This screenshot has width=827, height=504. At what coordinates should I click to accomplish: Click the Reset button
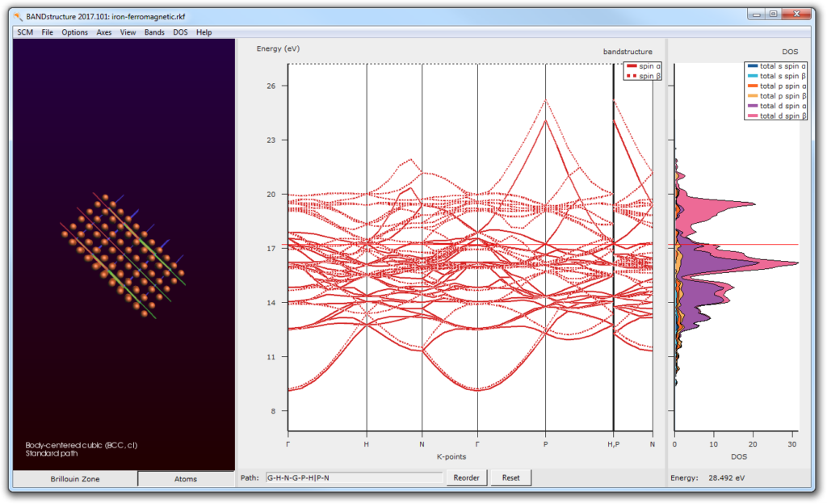[510, 477]
